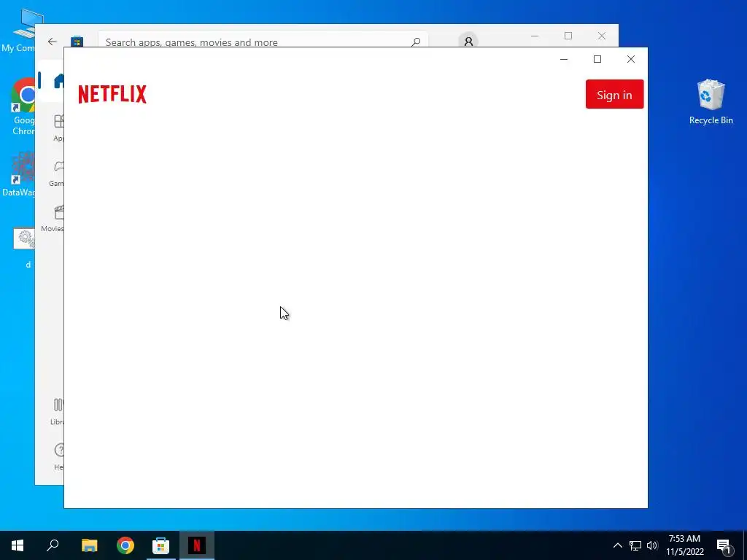This screenshot has width=747, height=560.
Task: Click the Microsoft Store logo in title bar
Action: pos(77,42)
